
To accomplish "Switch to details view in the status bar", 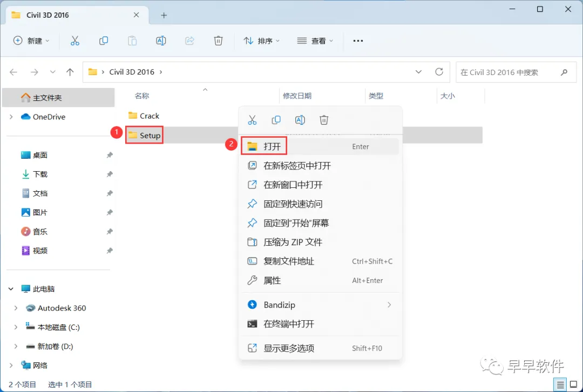I will pos(560,384).
